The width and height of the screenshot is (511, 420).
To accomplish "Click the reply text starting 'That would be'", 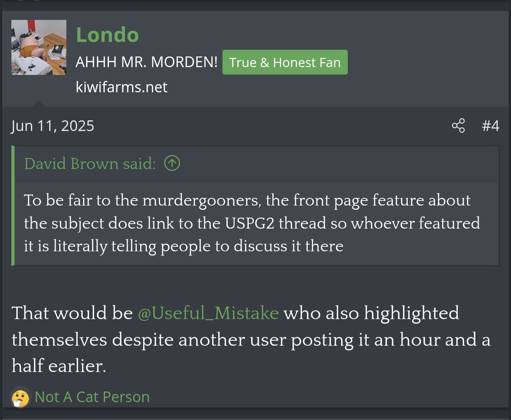I will pyautogui.click(x=251, y=339).
